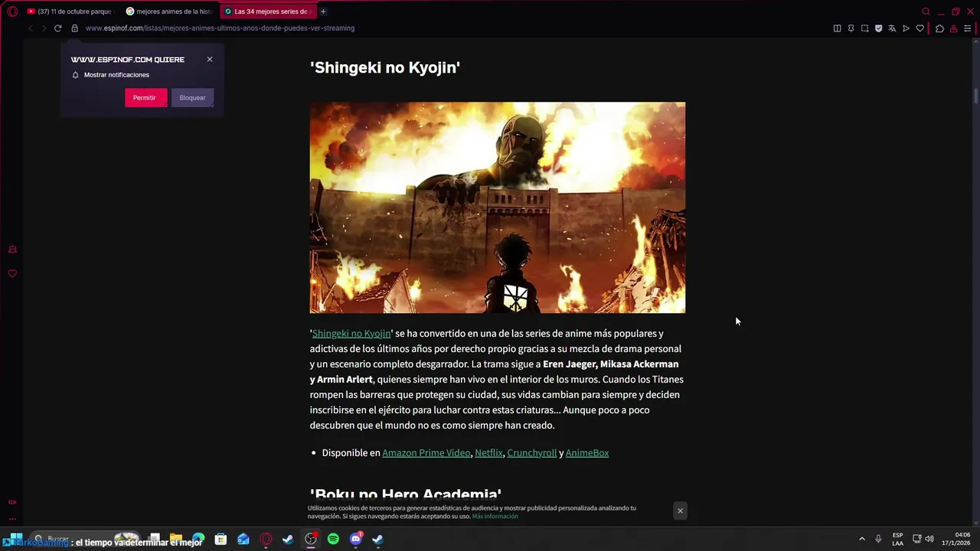980x551 pixels.
Task: View site security lock information
Action: click(x=75, y=28)
